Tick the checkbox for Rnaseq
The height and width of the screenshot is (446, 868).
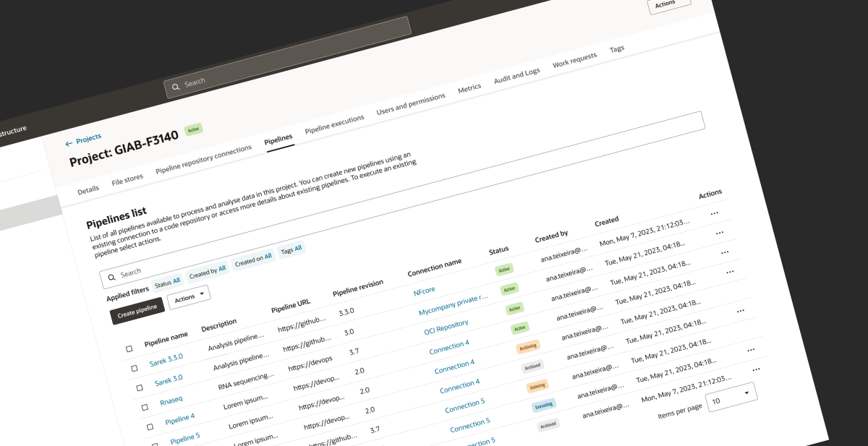click(x=145, y=408)
